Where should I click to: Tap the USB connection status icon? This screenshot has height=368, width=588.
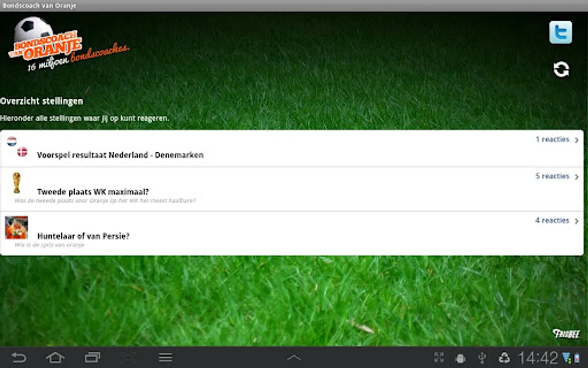[x=482, y=358]
